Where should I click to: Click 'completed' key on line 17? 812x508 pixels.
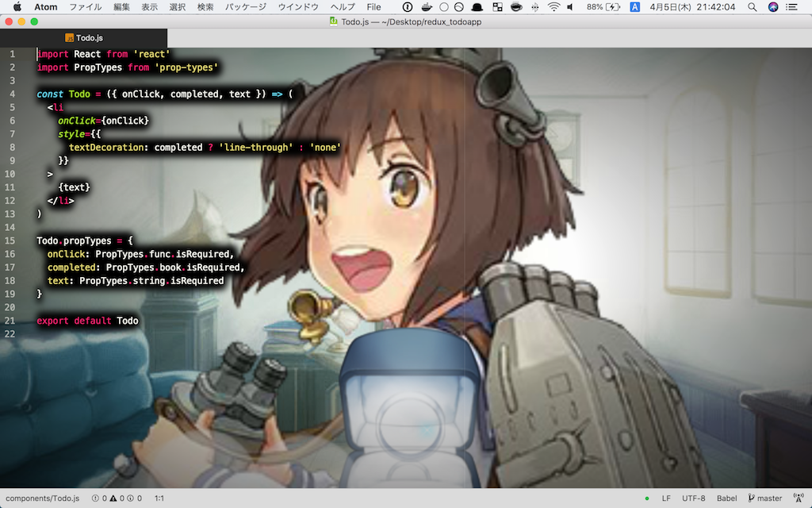point(71,267)
